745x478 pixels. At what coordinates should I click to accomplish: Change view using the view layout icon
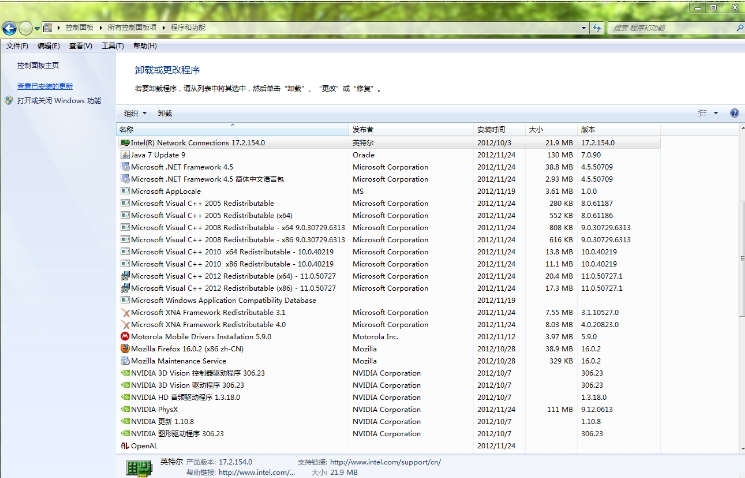(702, 113)
